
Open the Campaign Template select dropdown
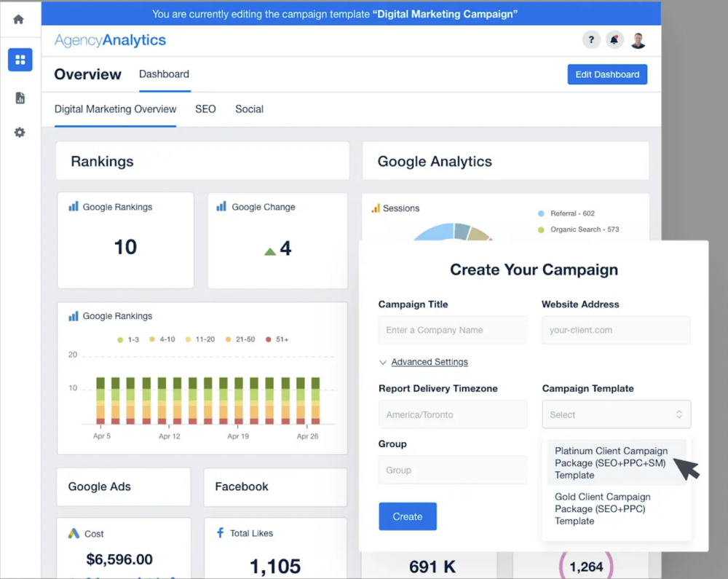616,414
